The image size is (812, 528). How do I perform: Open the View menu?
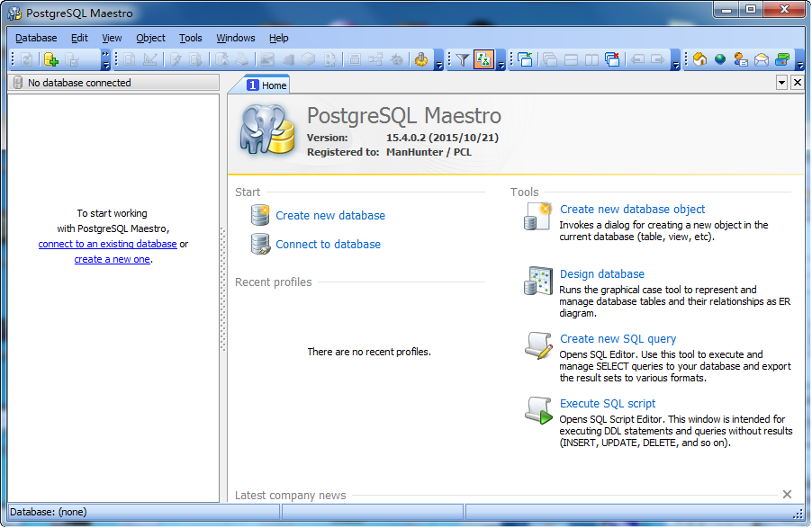112,38
